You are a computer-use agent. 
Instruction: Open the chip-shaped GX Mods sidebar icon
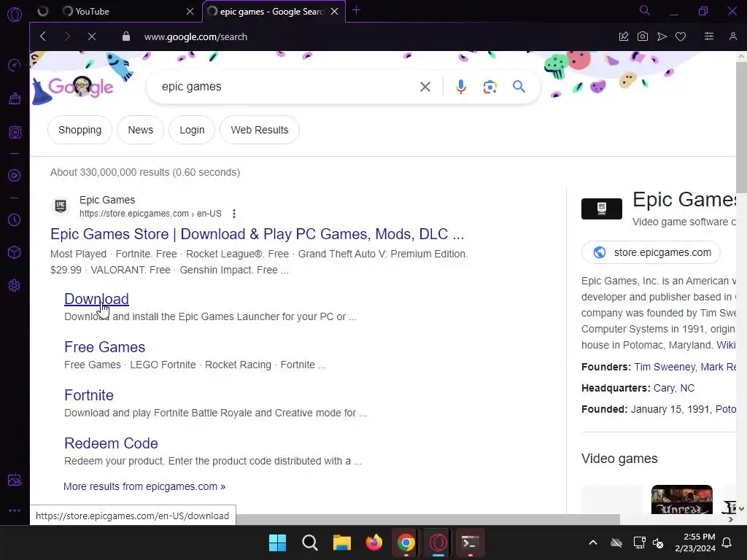click(x=15, y=132)
